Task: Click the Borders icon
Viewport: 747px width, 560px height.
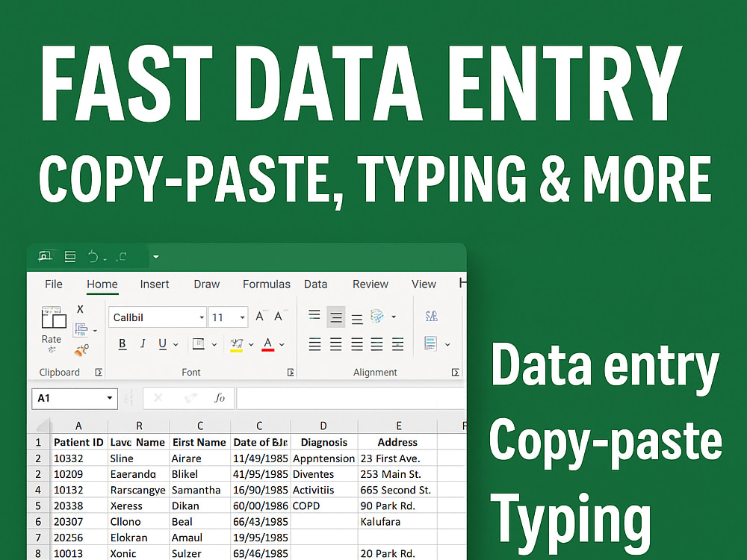Action: [x=198, y=343]
